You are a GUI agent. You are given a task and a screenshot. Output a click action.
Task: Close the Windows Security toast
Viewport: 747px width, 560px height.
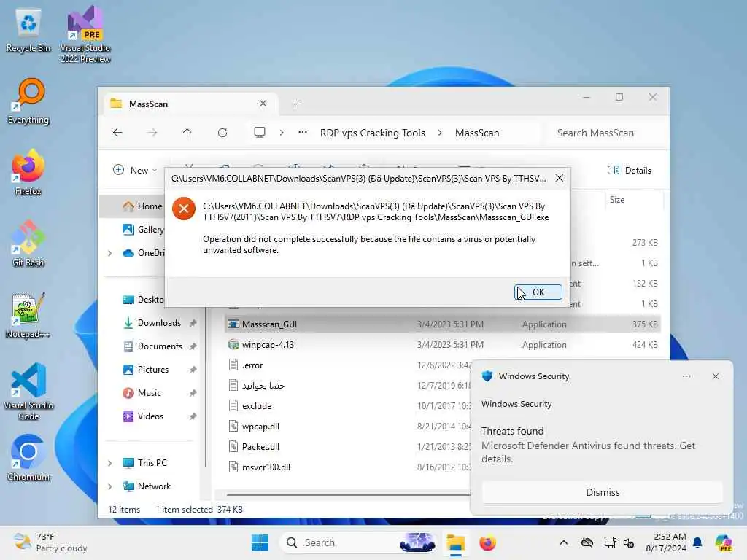point(716,376)
